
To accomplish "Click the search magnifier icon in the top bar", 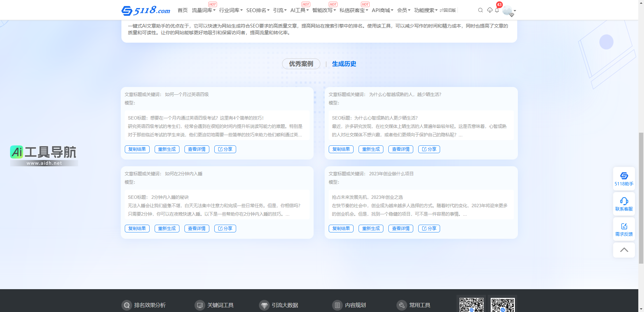I will [481, 10].
